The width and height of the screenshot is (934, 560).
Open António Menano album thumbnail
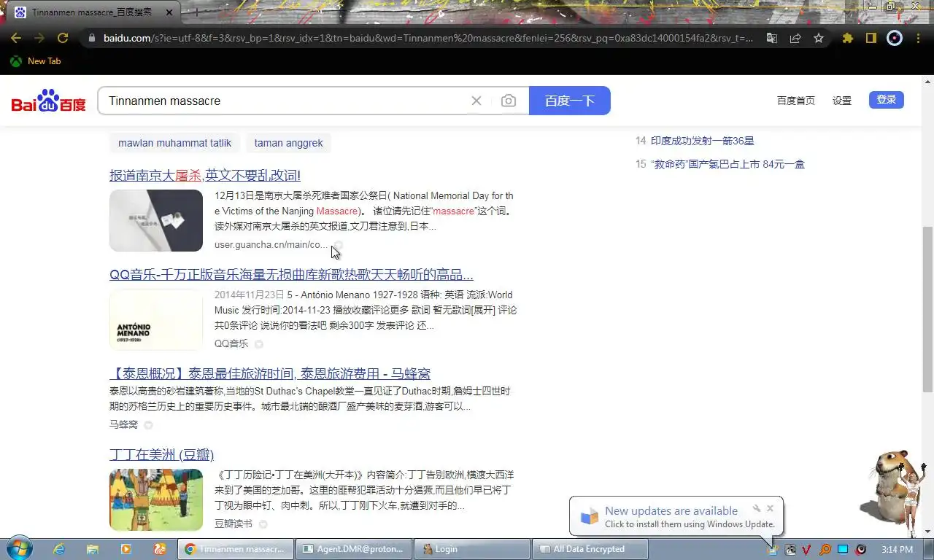156,320
